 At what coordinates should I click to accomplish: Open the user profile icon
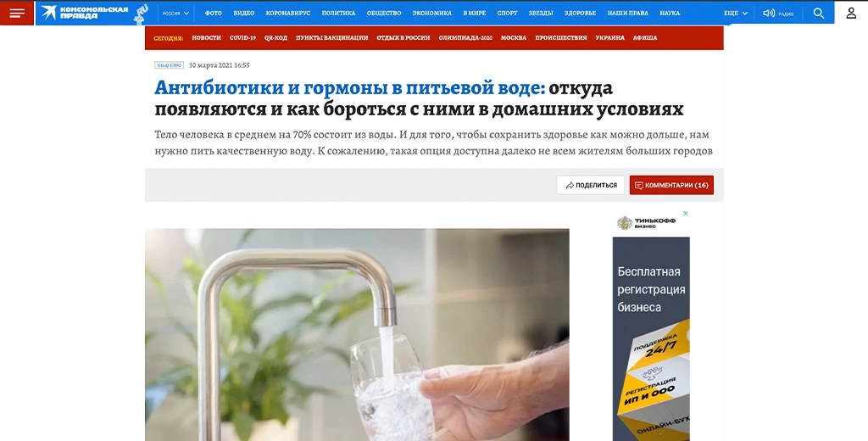tap(851, 13)
